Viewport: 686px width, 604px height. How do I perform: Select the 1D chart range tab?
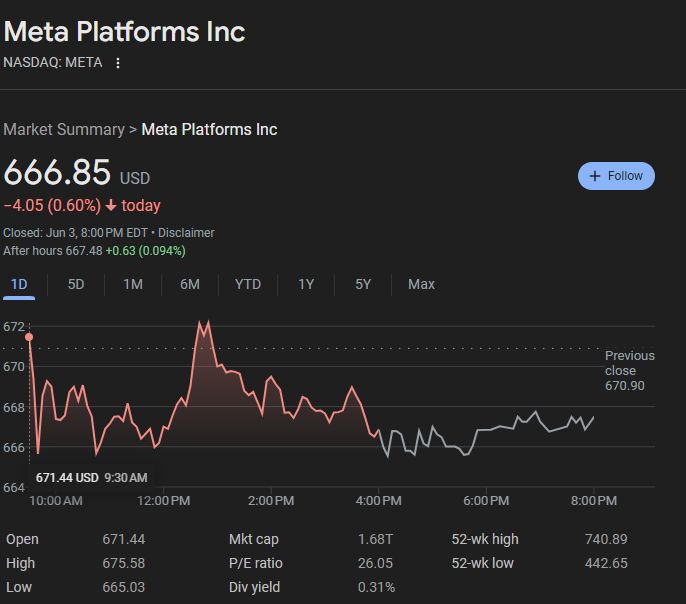coord(19,284)
